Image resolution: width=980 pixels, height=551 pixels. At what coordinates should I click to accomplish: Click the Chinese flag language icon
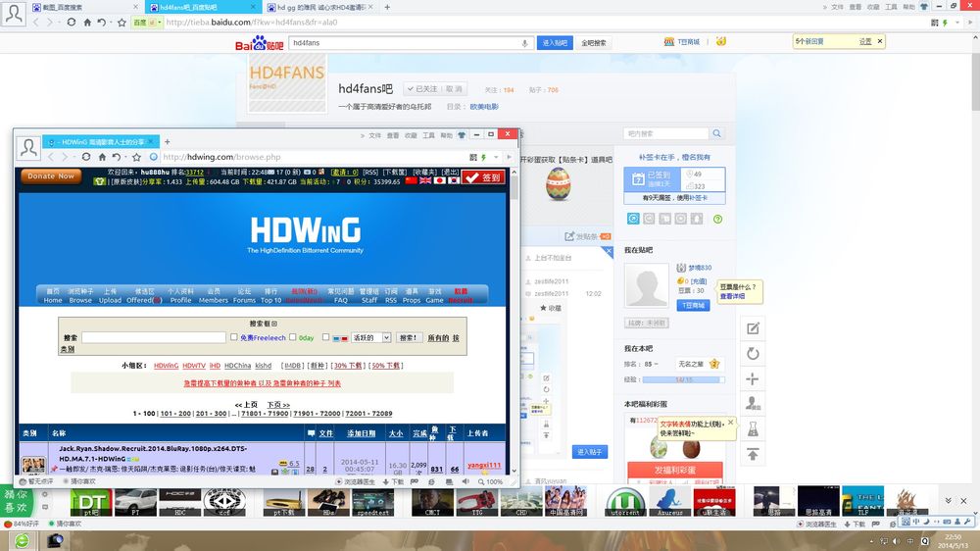pos(411,180)
